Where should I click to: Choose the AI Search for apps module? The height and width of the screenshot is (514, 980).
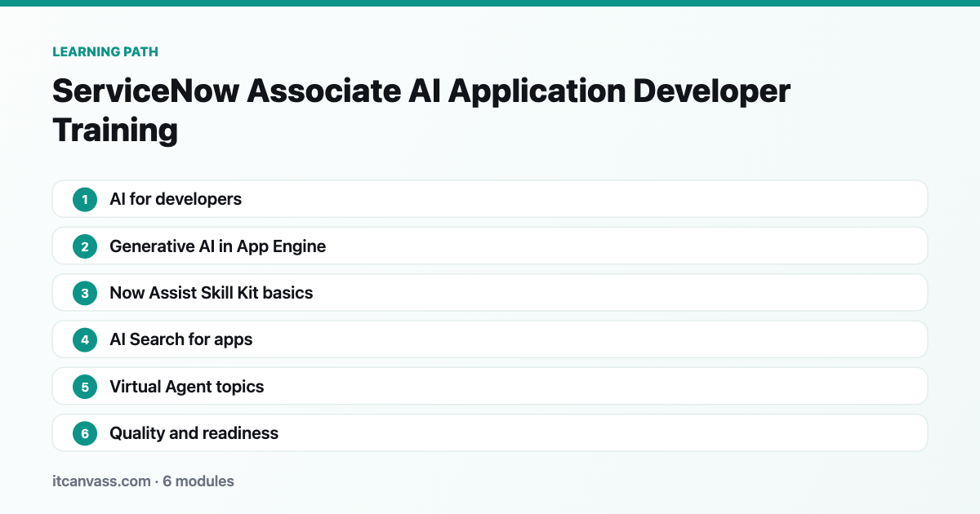click(x=490, y=339)
